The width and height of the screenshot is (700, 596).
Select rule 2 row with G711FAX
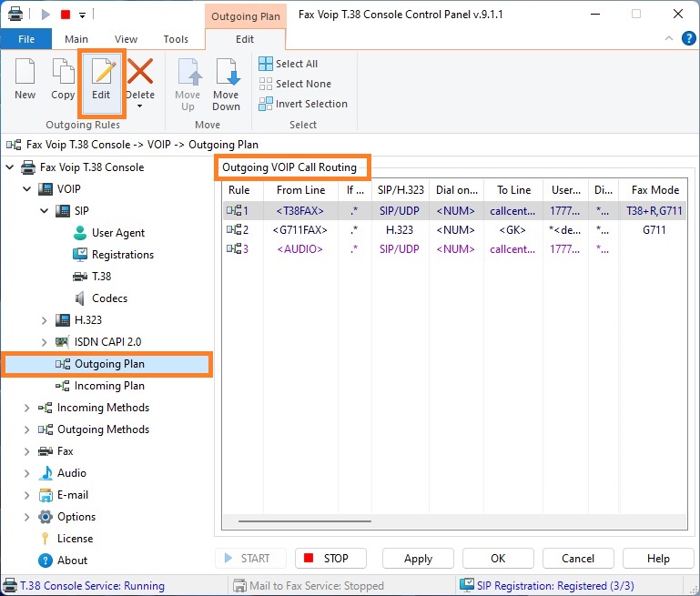pyautogui.click(x=455, y=230)
